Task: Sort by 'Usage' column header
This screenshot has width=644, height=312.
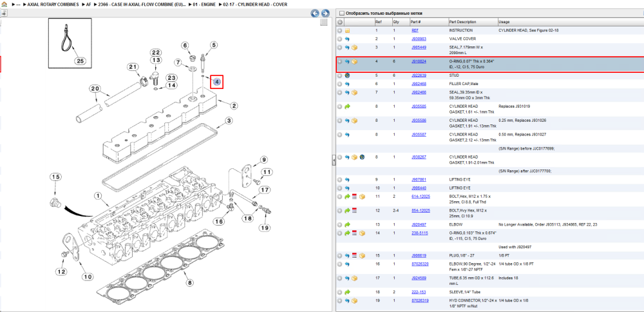Action: coord(504,22)
